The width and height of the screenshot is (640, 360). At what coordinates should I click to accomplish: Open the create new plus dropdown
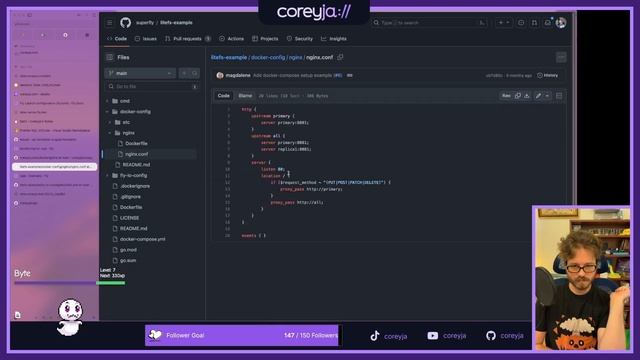point(504,23)
